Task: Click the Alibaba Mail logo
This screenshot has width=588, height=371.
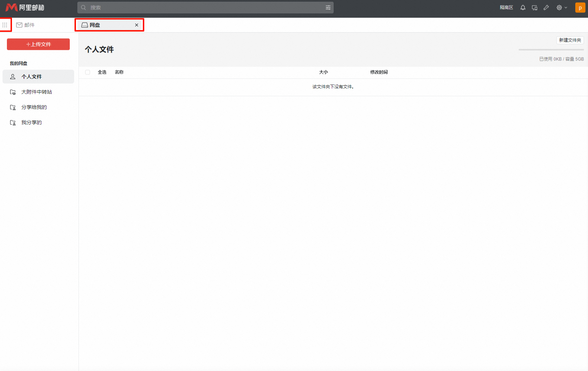Action: [25, 7]
